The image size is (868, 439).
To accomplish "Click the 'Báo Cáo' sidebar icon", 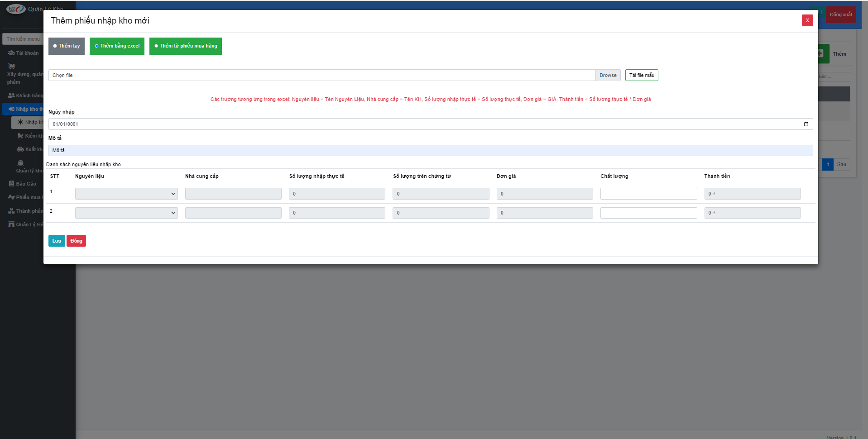I will click(11, 184).
